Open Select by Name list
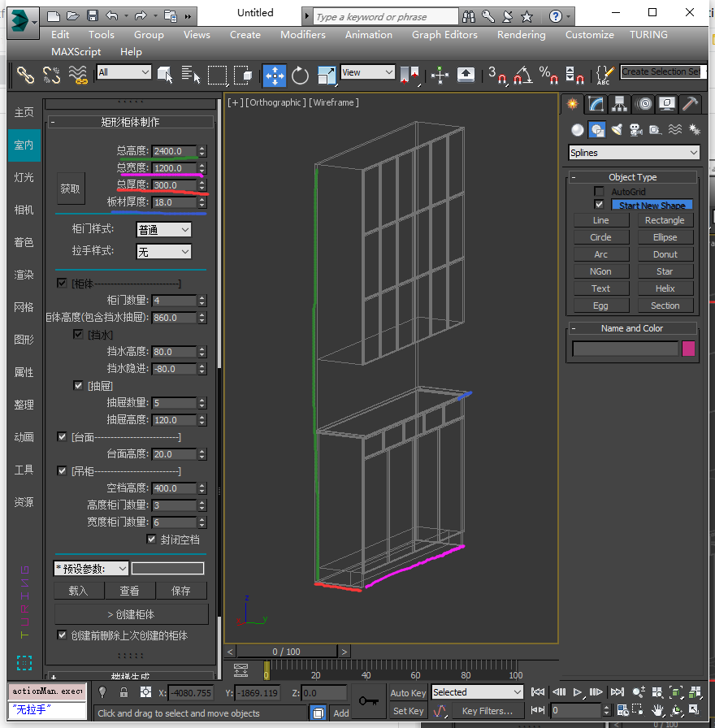Image resolution: width=715 pixels, height=728 pixels. pos(190,76)
